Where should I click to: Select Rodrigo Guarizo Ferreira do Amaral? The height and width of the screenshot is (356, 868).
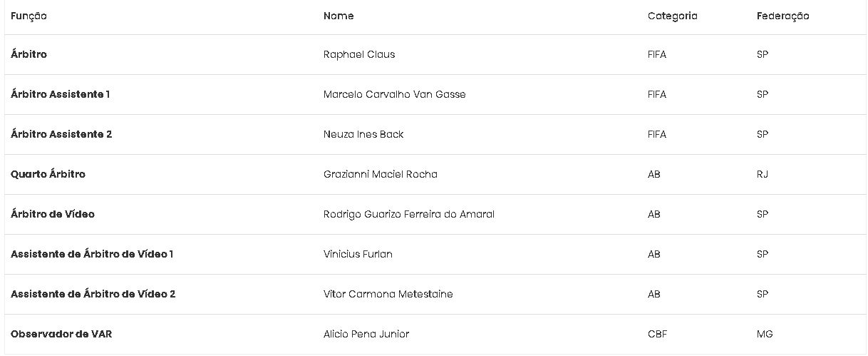point(408,214)
